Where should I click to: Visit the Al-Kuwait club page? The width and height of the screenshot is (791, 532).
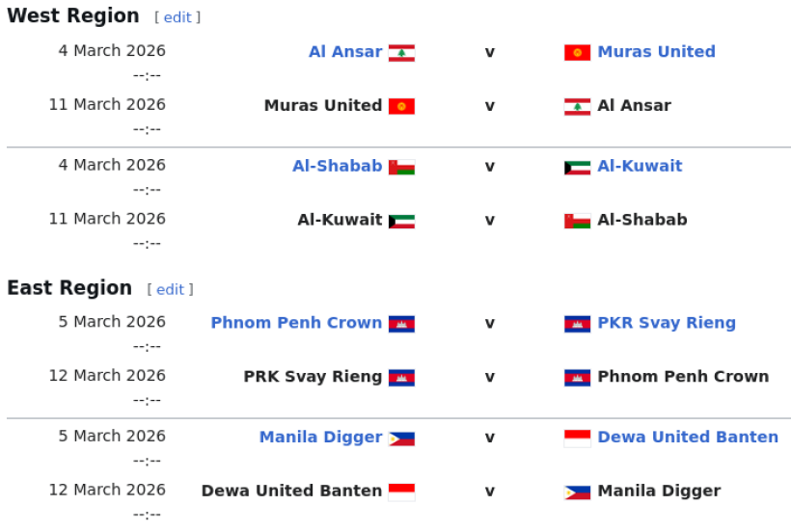(x=640, y=166)
